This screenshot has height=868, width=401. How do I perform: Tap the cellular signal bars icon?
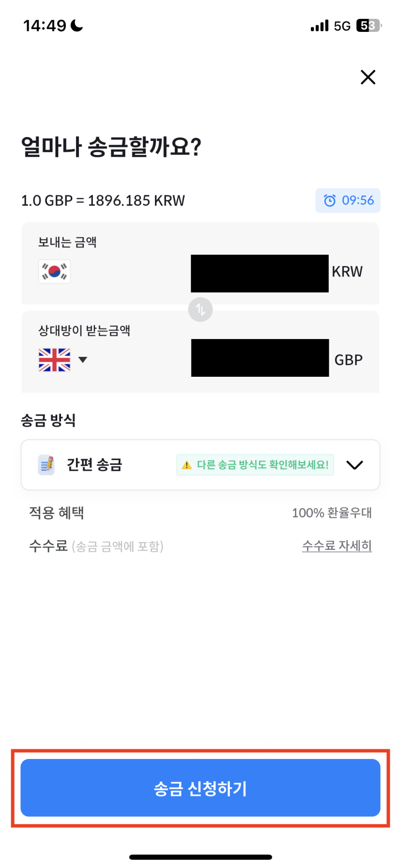click(319, 25)
